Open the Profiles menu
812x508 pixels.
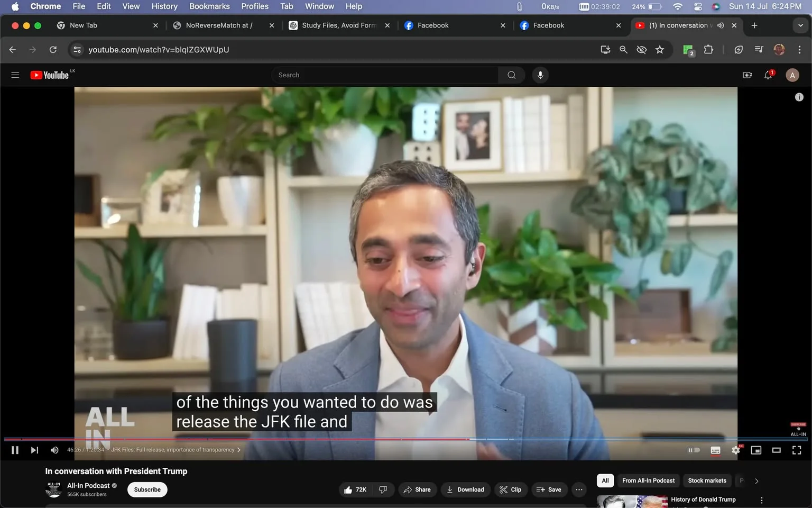[255, 6]
